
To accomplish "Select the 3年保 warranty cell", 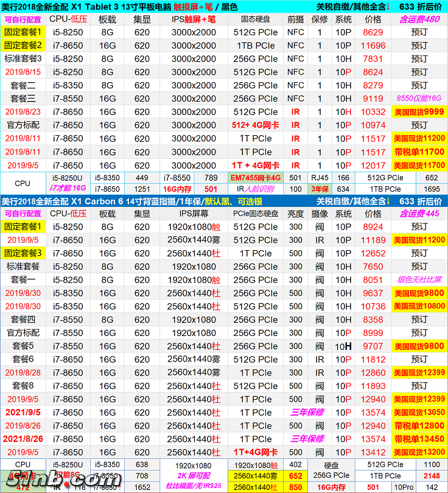I will [x=319, y=189].
